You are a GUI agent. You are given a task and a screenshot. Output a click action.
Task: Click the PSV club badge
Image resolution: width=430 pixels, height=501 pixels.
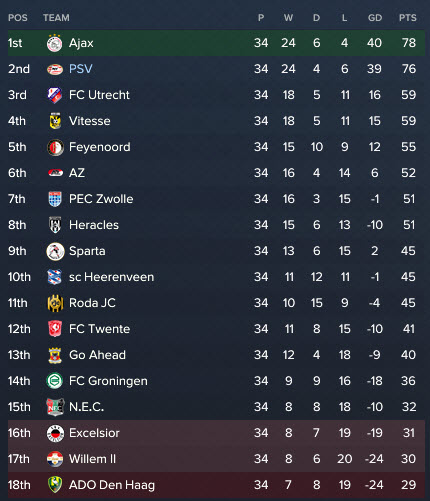(x=55, y=69)
